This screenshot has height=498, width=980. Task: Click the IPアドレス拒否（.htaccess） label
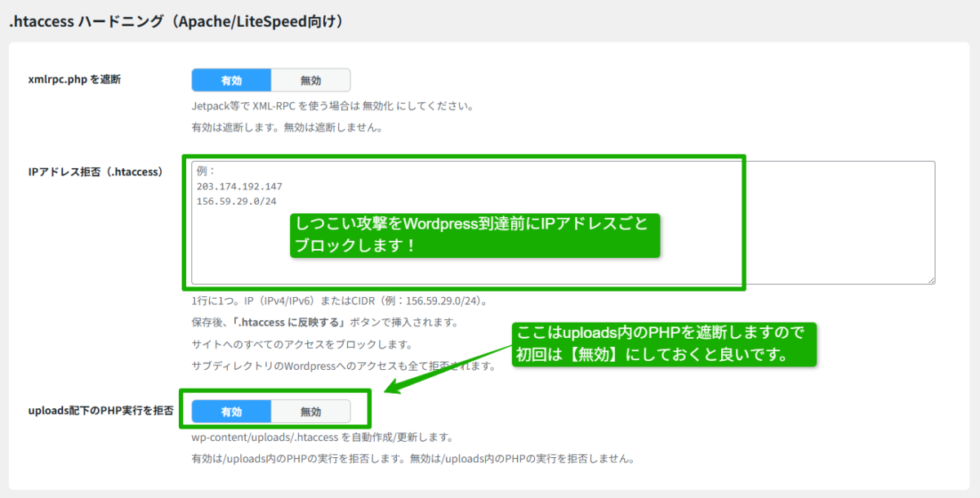(95, 171)
